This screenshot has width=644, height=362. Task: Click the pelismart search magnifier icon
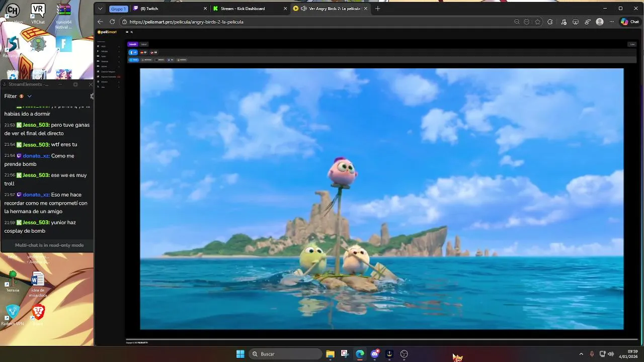pyautogui.click(x=132, y=32)
